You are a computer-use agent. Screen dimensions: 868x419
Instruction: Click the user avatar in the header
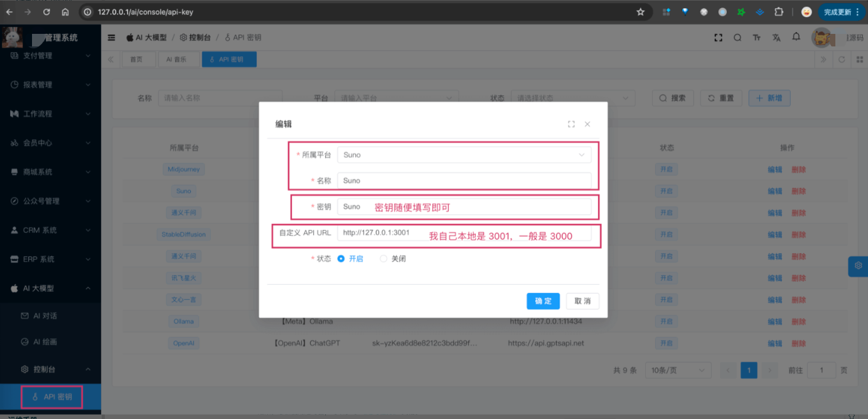(x=821, y=38)
